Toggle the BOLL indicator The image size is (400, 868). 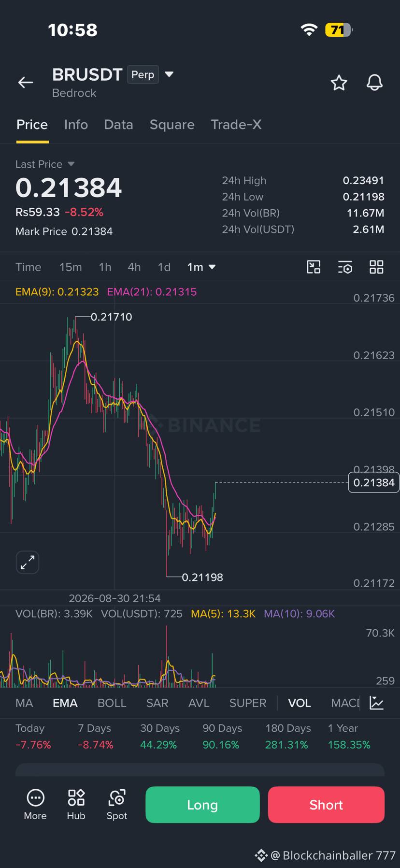click(x=112, y=703)
